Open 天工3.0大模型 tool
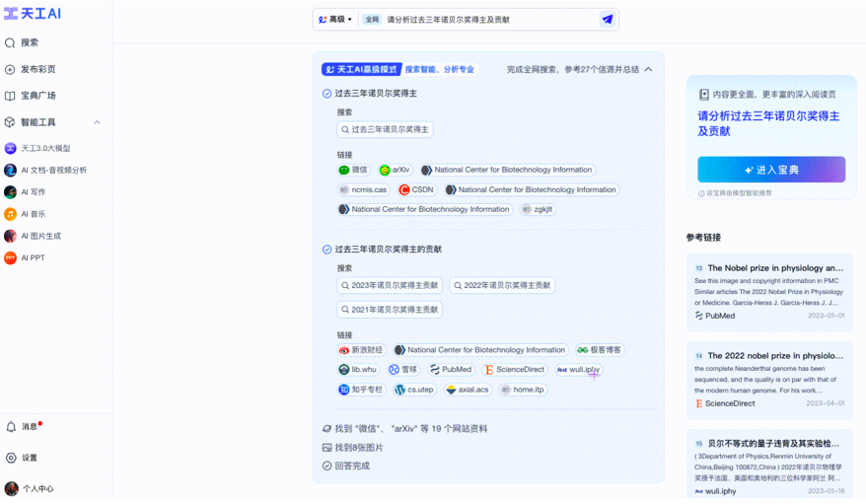 click(37, 148)
